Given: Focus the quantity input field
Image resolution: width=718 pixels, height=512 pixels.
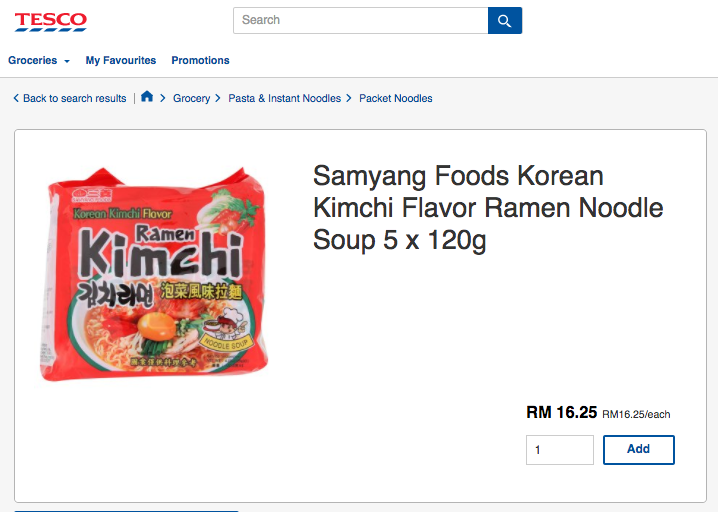Looking at the screenshot, I should [559, 450].
